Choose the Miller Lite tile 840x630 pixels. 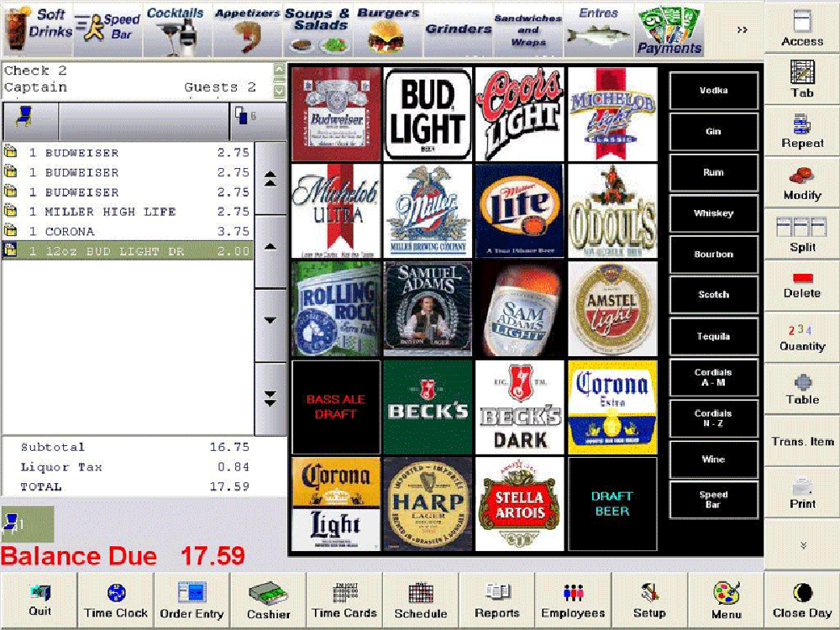click(x=520, y=211)
